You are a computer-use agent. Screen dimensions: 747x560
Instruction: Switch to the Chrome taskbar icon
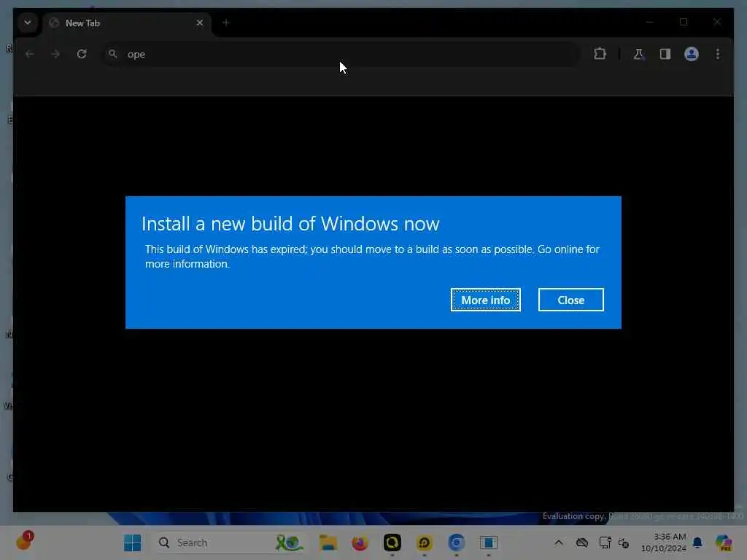tap(456, 542)
